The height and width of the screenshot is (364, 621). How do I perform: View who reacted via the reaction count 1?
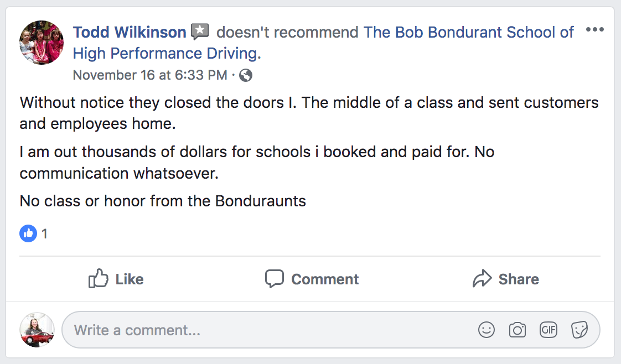click(44, 234)
